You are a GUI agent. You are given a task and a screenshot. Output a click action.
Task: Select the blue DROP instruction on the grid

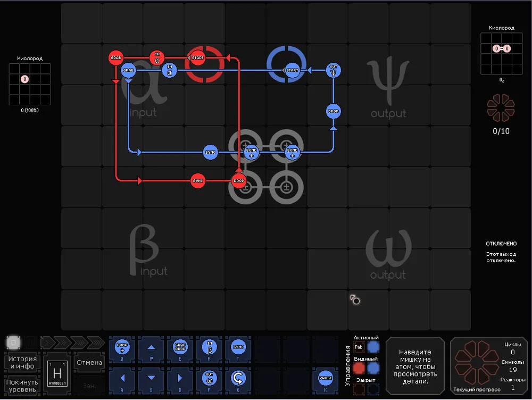tap(333, 111)
